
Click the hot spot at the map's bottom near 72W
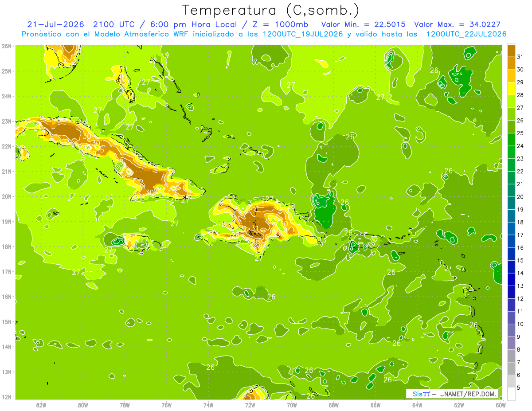tap(251, 394)
